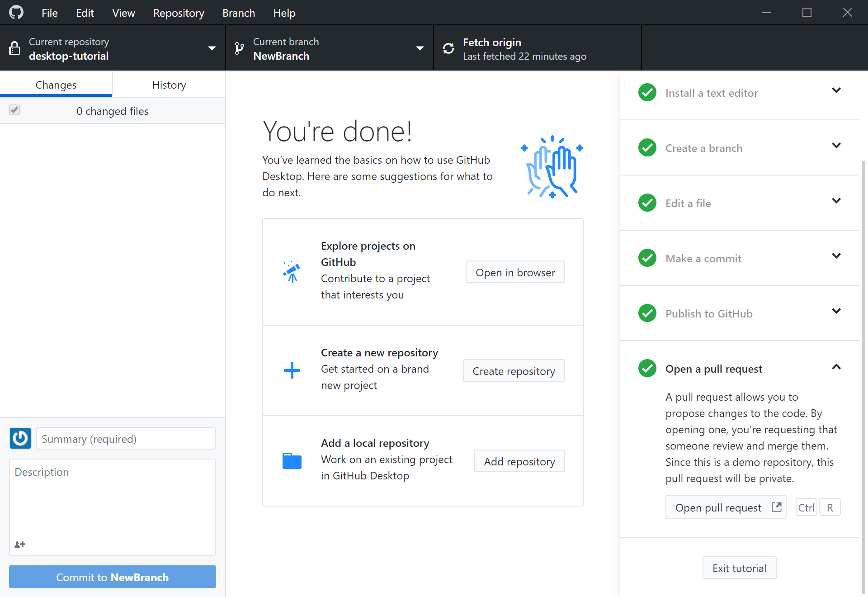Click the telescope Explore projects icon
This screenshot has width=868, height=597.
(292, 271)
